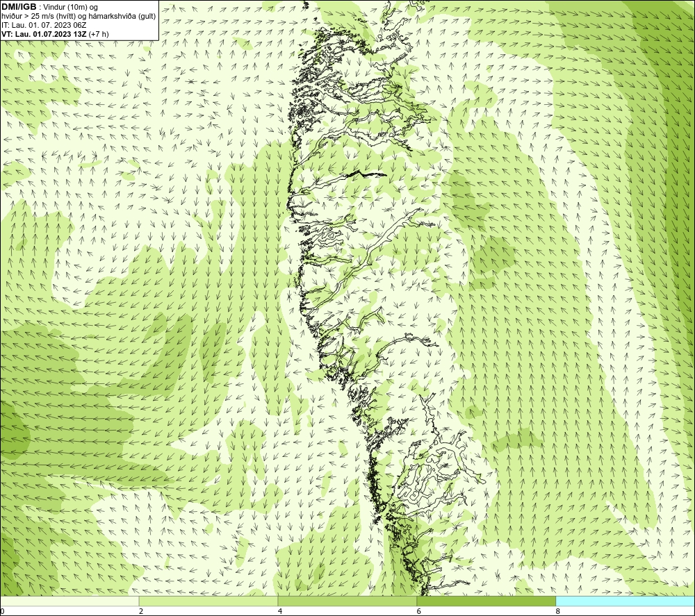Click the legend tick label '0'
Viewport: 695px width, 616px height.
click(2, 612)
